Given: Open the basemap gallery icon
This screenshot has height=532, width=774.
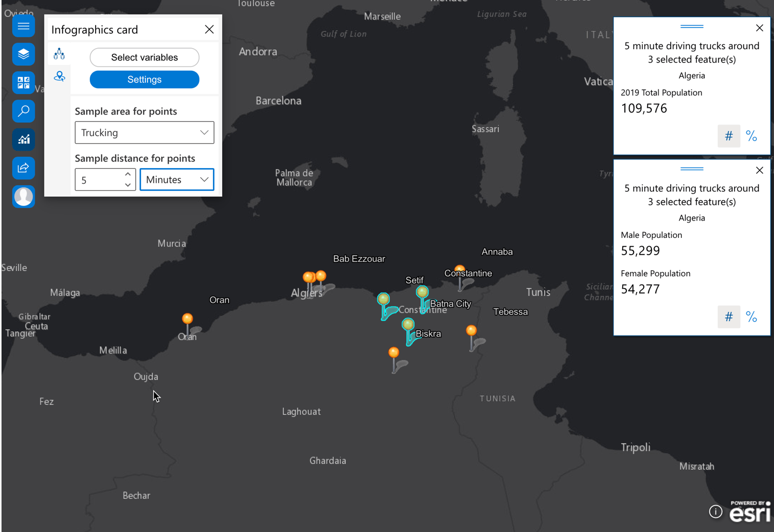Looking at the screenshot, I should point(23,83).
